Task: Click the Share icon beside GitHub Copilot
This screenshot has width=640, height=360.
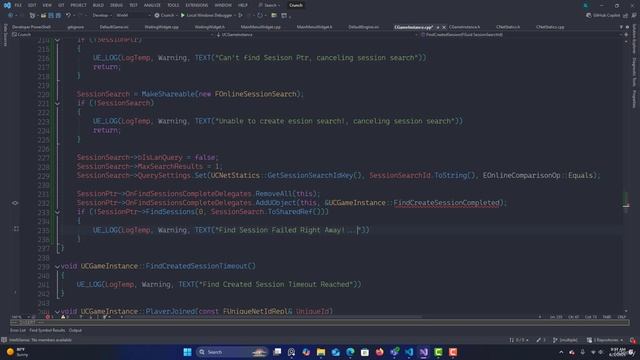Action: coord(626,16)
